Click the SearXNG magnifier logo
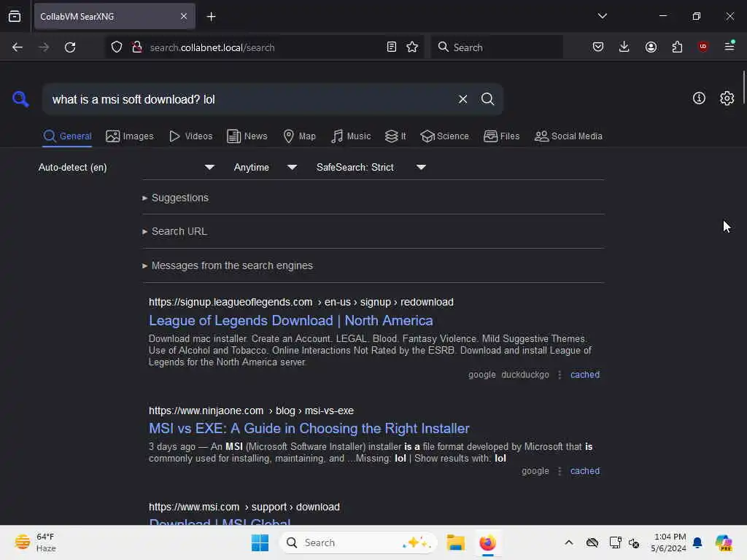Viewport: 747px width, 560px height. (x=20, y=99)
